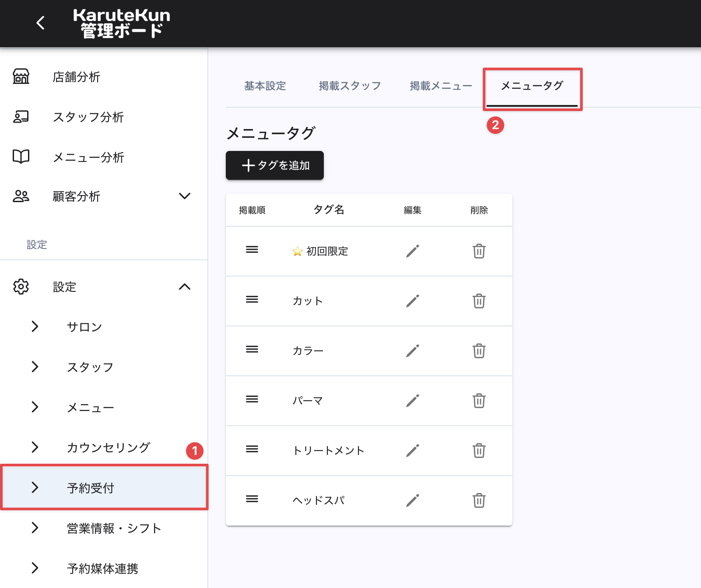Click the 掲載順 column header
This screenshot has height=588, width=701.
(252, 210)
